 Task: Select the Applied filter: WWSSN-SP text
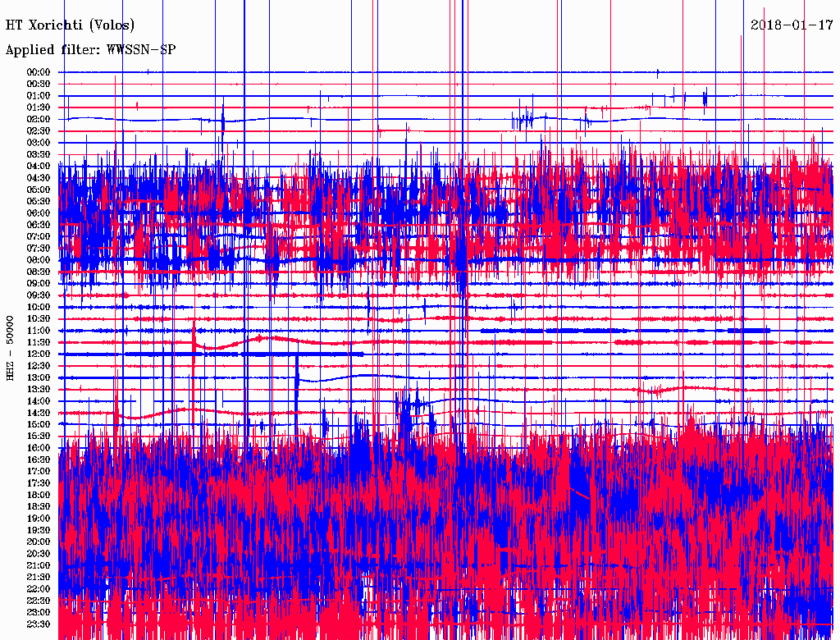click(x=90, y=50)
